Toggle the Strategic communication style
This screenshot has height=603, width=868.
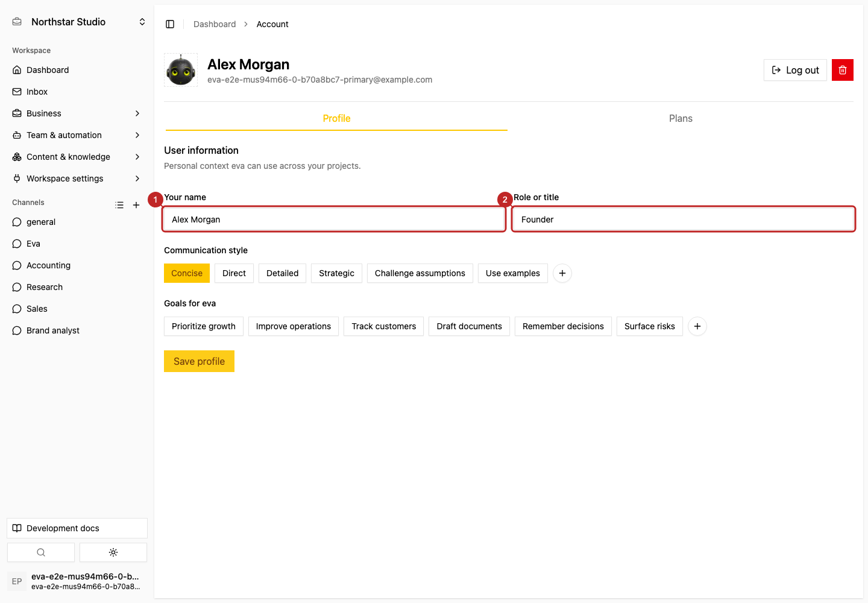[337, 273]
